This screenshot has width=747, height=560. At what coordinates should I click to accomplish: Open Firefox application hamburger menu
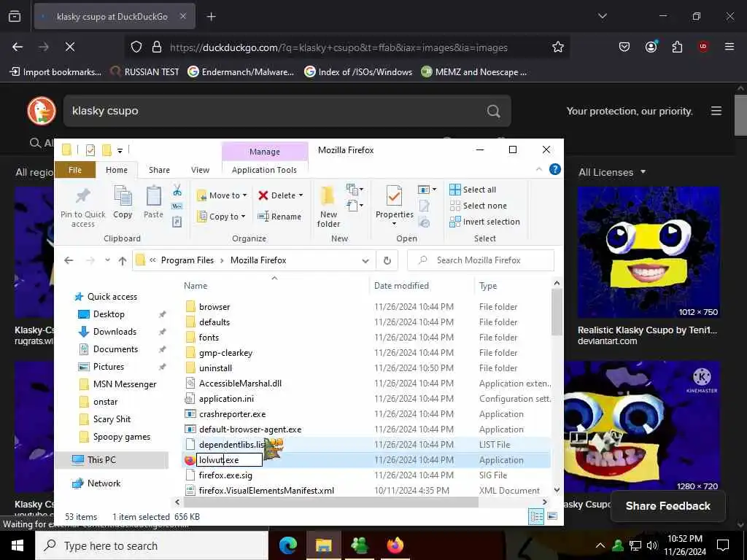(x=729, y=47)
